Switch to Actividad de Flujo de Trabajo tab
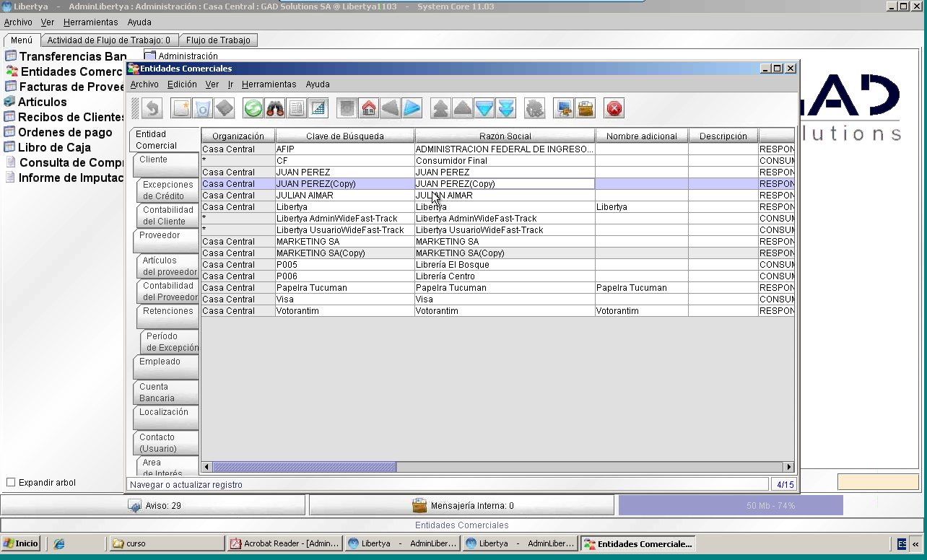 point(109,40)
